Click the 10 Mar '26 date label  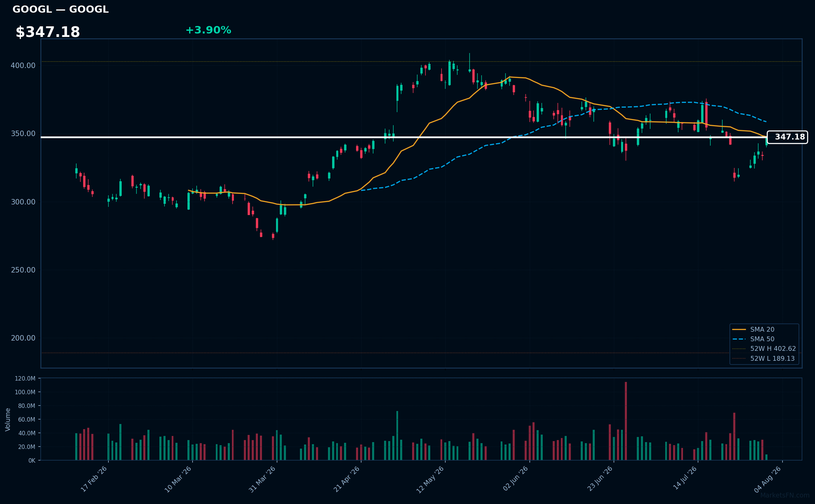[x=178, y=479]
